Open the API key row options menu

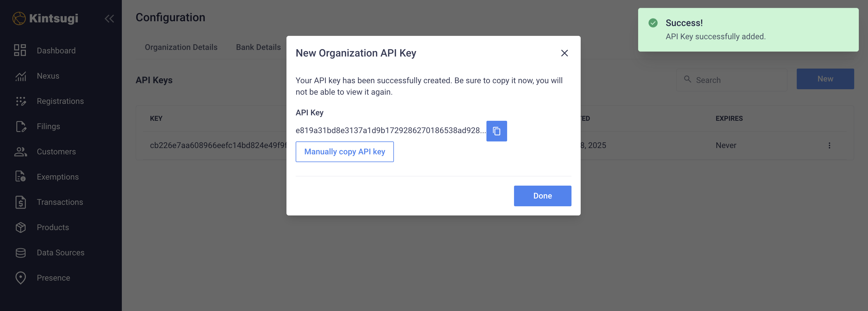click(x=829, y=145)
